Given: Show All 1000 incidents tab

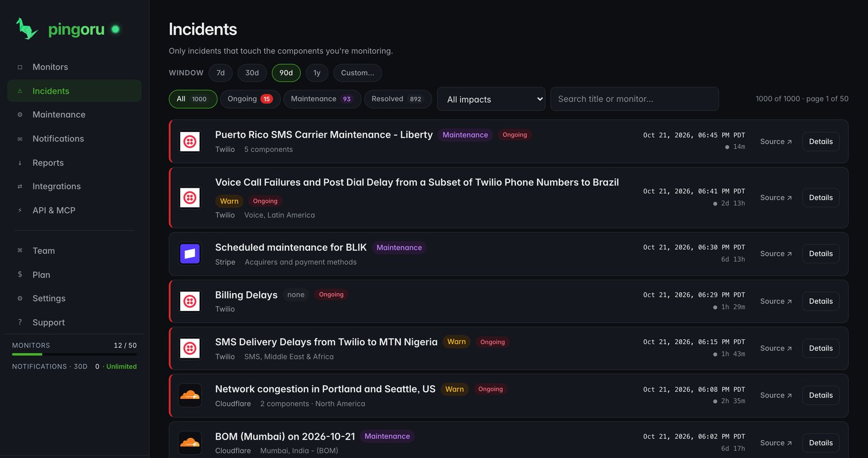Looking at the screenshot, I should point(193,99).
